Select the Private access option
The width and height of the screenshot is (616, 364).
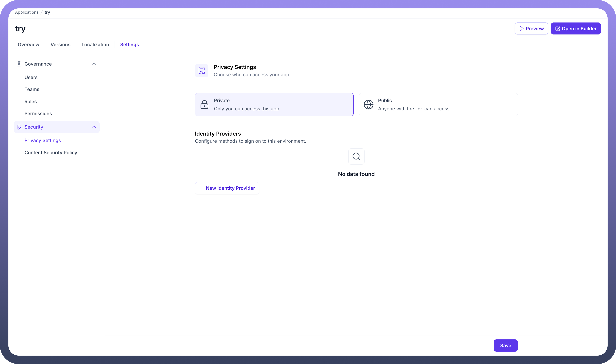pos(274,104)
